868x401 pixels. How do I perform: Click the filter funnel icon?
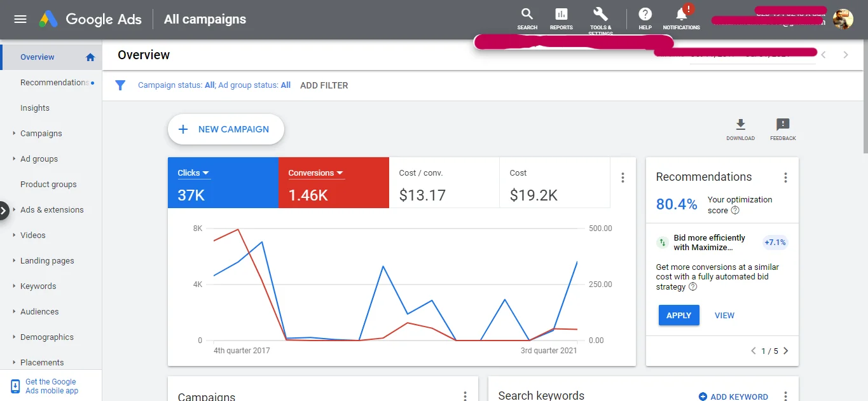coord(120,85)
